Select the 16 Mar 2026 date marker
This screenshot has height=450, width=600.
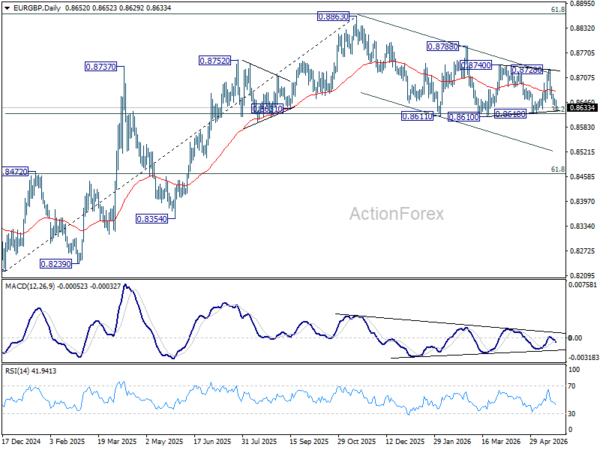[500, 441]
